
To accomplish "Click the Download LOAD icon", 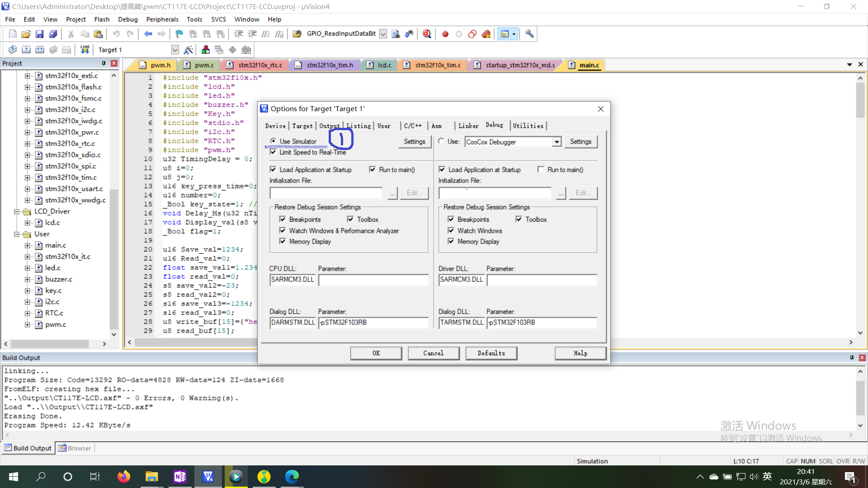I will 85,50.
